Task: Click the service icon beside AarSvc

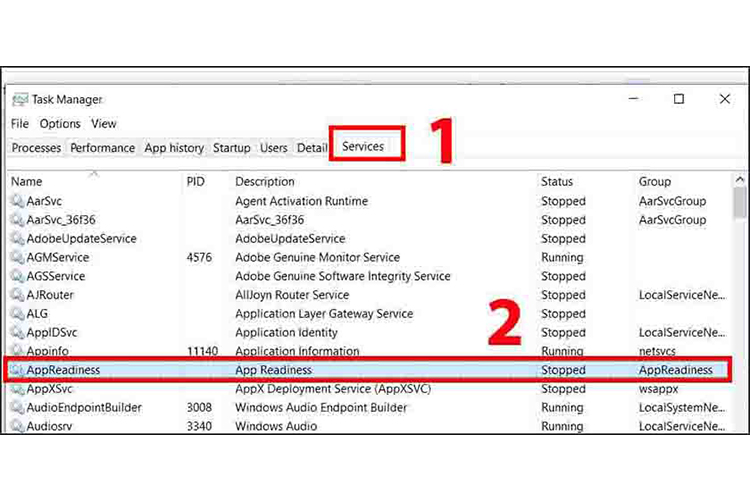Action: click(x=18, y=201)
